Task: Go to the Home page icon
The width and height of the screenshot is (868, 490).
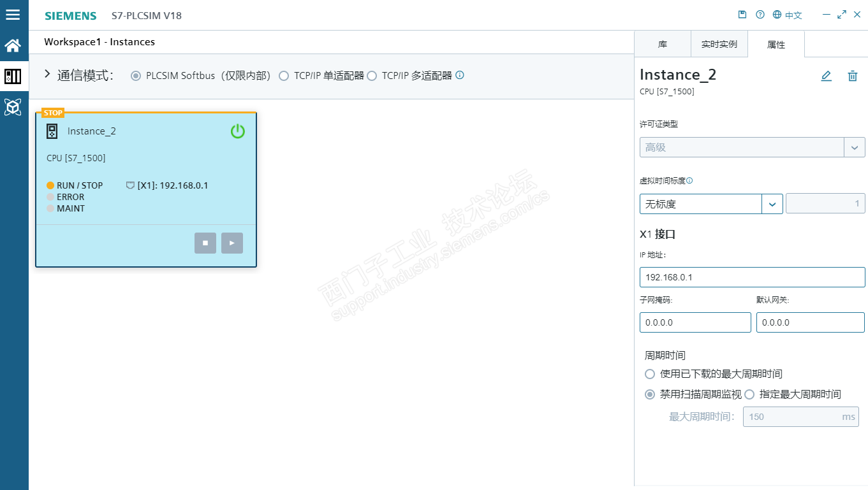Action: [13, 46]
